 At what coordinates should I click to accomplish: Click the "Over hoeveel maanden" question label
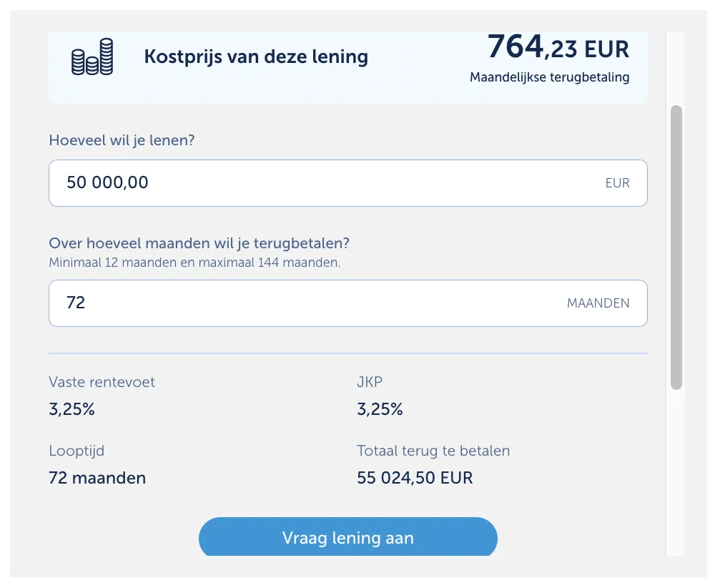click(199, 243)
